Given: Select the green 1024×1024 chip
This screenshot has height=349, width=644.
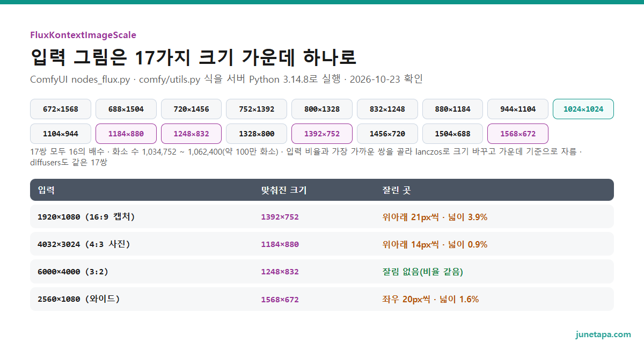Looking at the screenshot, I should pos(583,109).
